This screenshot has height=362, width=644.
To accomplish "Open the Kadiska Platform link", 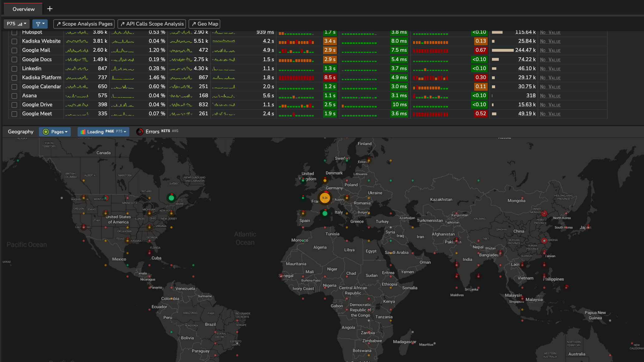I will (41, 78).
